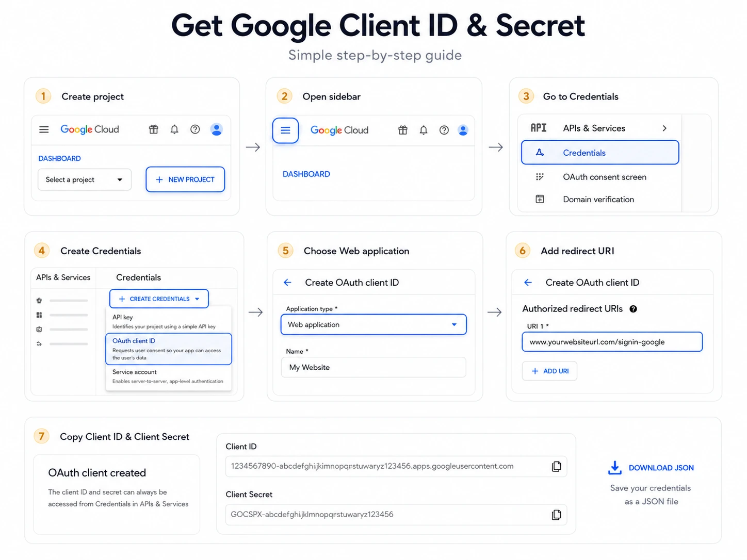Go back arrow in Choose Web application panel
Image resolution: width=747 pixels, height=560 pixels.
288,283
